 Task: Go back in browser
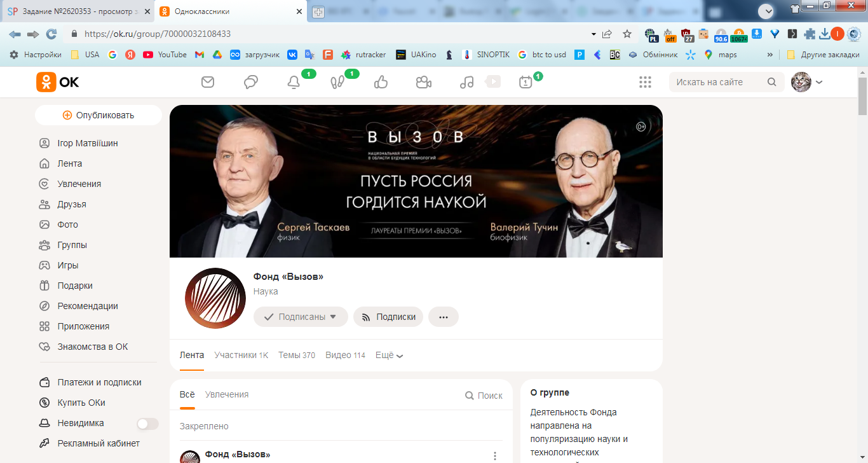click(15, 34)
